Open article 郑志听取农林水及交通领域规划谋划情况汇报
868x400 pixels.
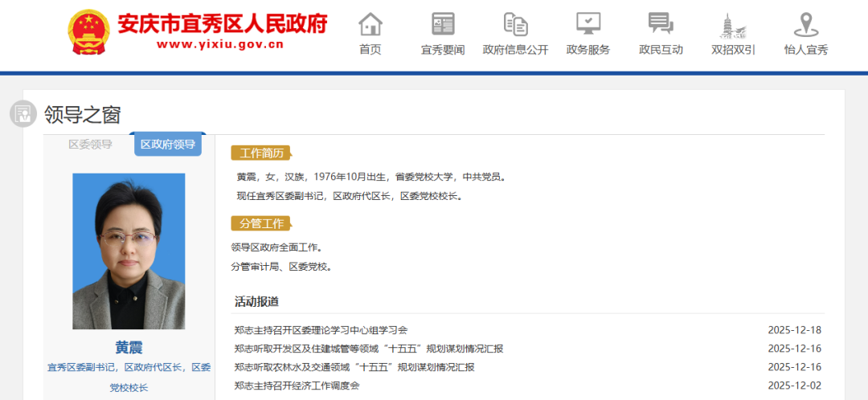pos(354,367)
